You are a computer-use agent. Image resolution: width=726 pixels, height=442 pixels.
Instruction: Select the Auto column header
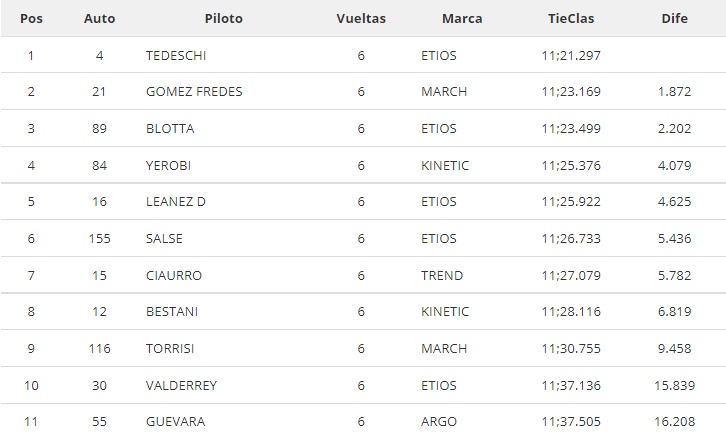[99, 19]
